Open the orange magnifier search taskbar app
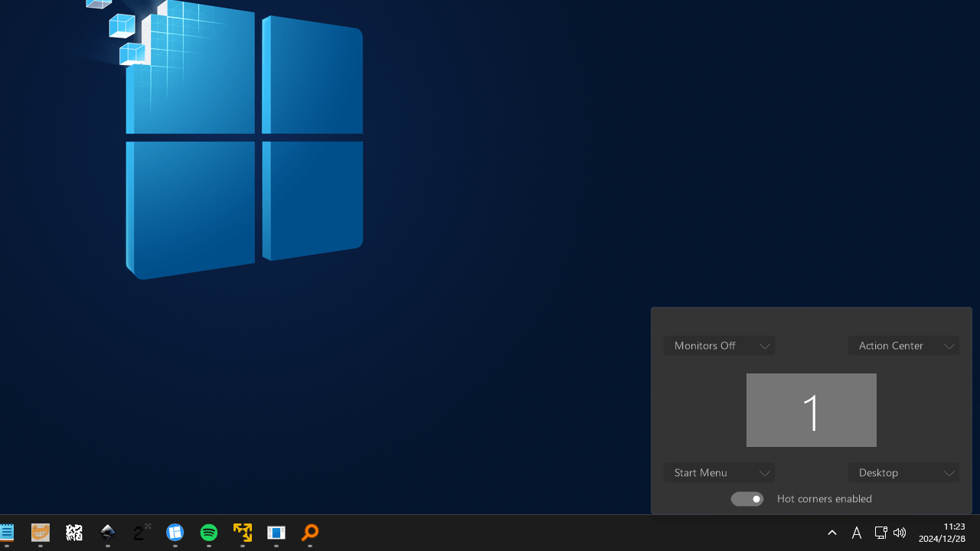Viewport: 980px width, 551px height. [310, 533]
